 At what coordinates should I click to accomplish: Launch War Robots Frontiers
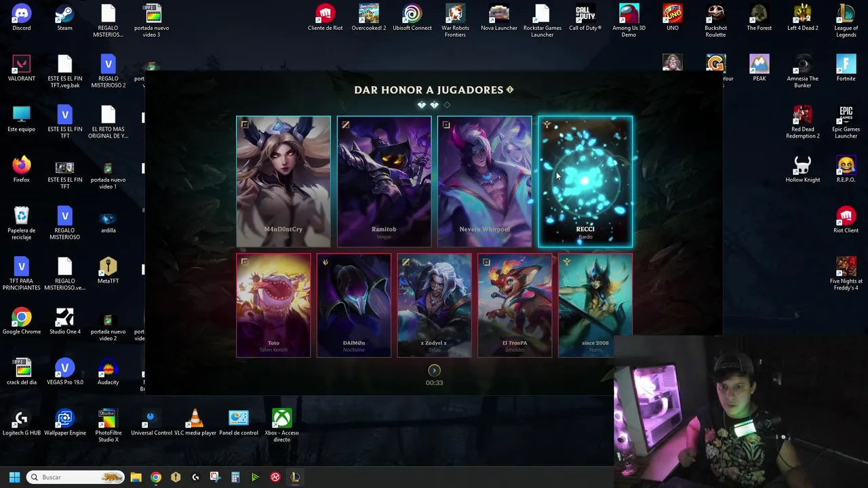pyautogui.click(x=456, y=20)
